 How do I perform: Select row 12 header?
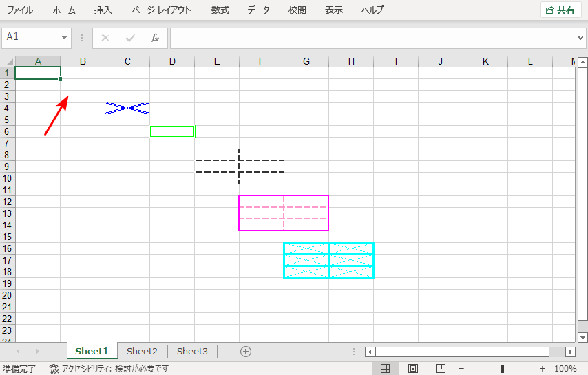pos(7,202)
